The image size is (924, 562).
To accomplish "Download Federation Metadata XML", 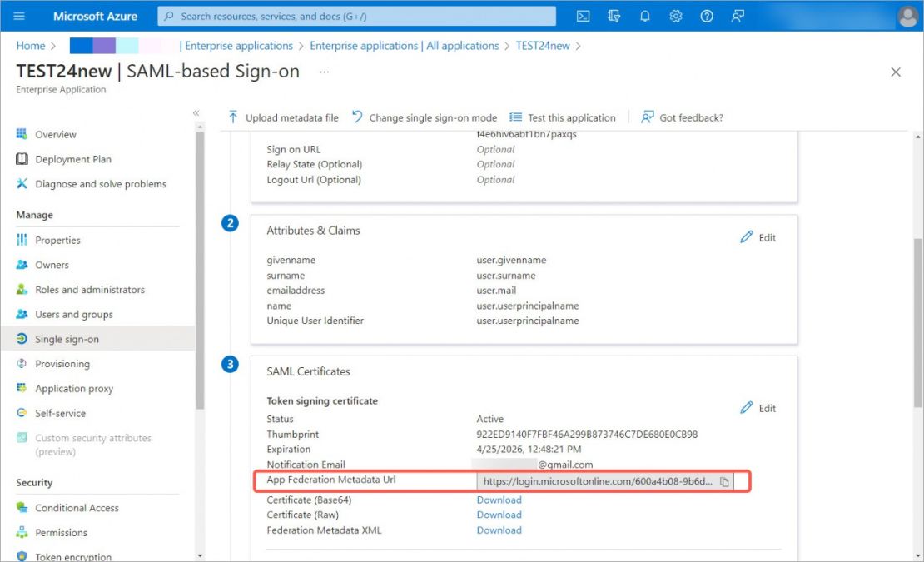I will pos(499,530).
